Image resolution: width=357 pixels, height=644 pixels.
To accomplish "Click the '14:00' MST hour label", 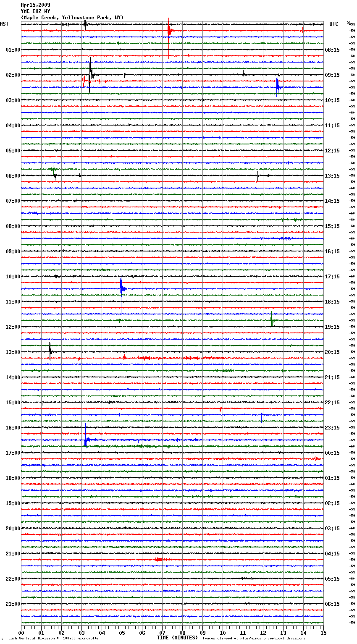I will 13,377.
